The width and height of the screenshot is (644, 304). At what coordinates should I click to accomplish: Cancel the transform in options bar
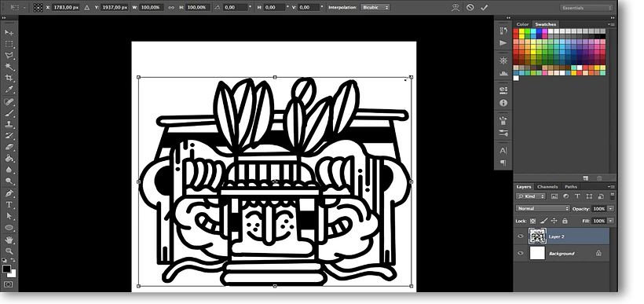click(x=470, y=7)
